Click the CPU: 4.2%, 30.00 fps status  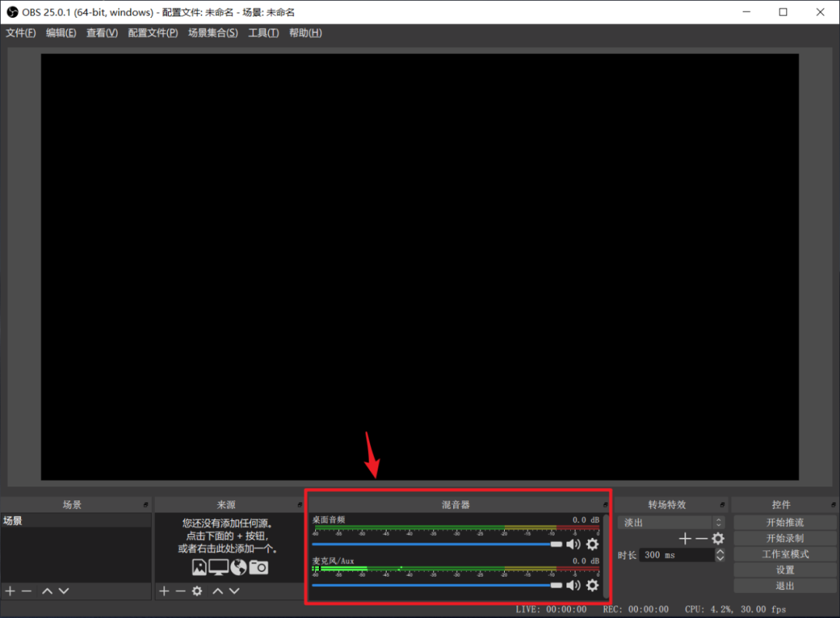tap(735, 609)
